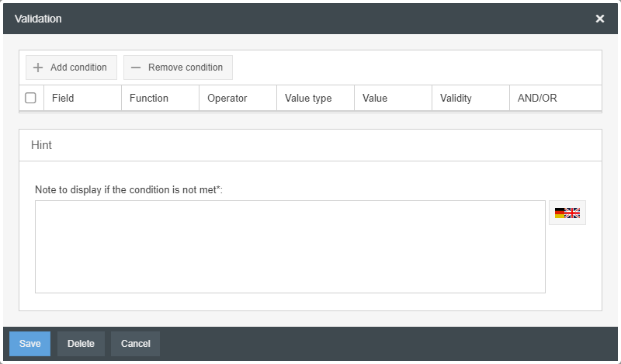Screen dimensions: 621x364
Task: Click the Field column header
Action: pos(63,99)
